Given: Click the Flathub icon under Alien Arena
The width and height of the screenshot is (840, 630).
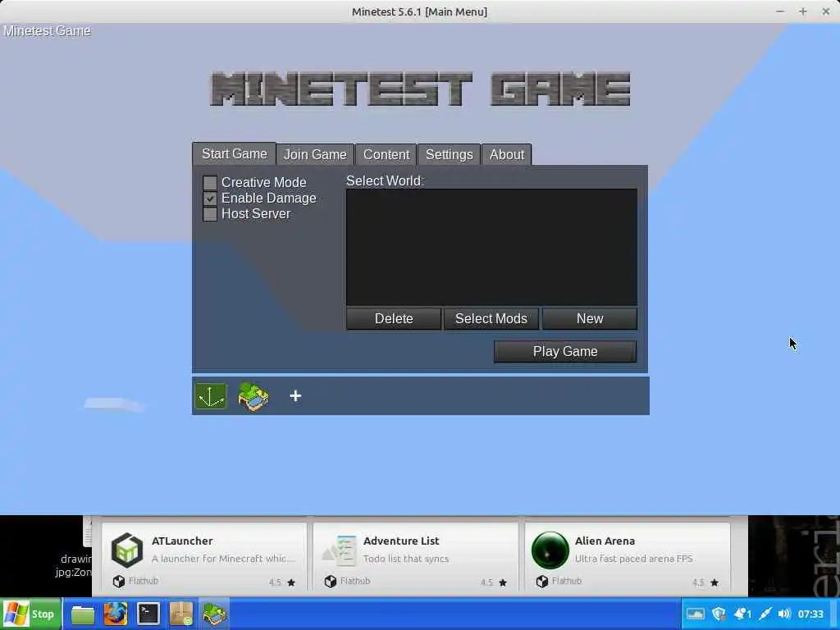Looking at the screenshot, I should pyautogui.click(x=542, y=582).
